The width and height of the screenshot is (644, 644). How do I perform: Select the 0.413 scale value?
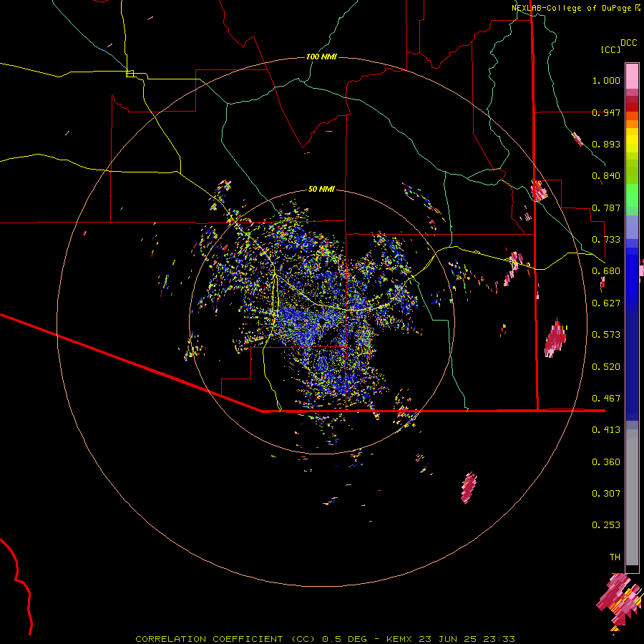click(606, 430)
